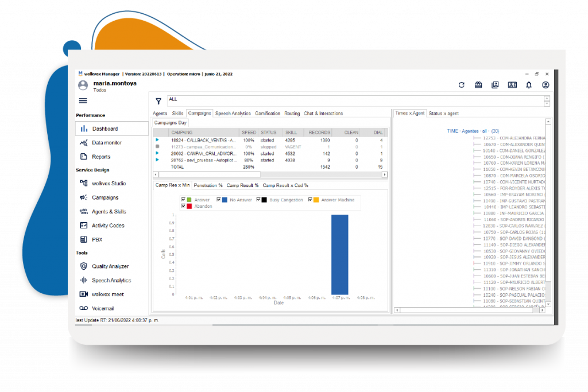Click the play icon for campaign 20762
588x392 pixels.
click(x=157, y=160)
